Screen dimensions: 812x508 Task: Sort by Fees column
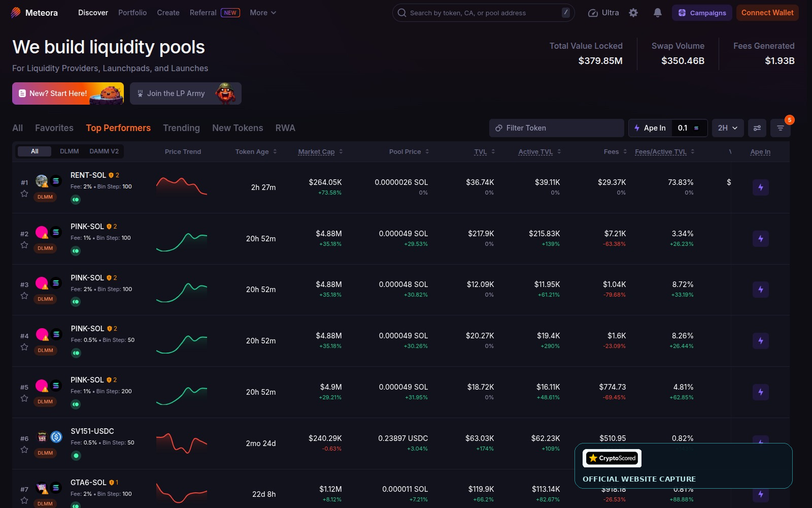click(616, 151)
